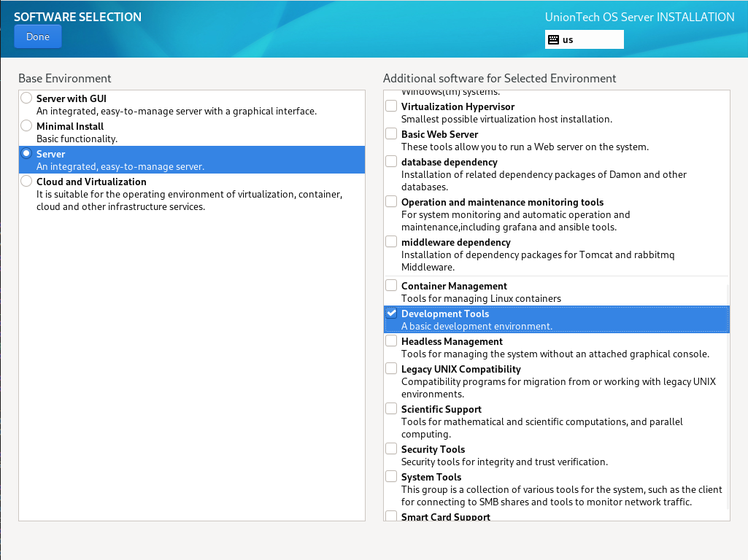The width and height of the screenshot is (748, 560).
Task: Click 'Smallest possible virtualization host installation.' text
Action: tap(506, 119)
